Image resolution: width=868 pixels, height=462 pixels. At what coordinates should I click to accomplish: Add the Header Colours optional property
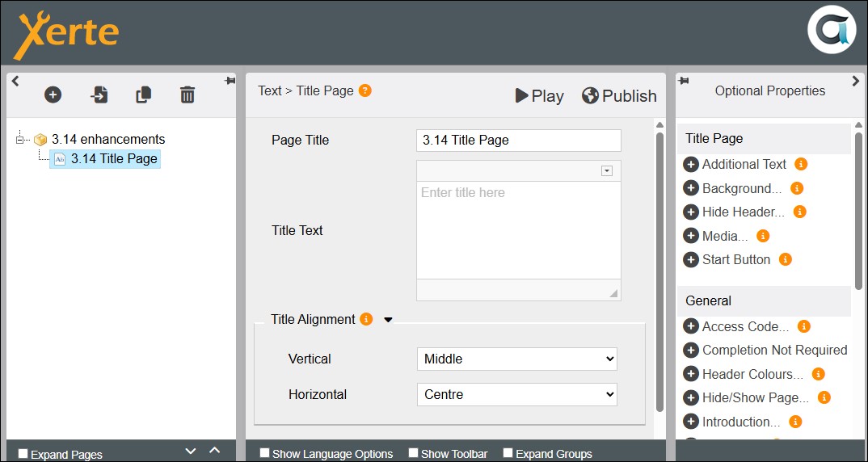tap(691, 374)
